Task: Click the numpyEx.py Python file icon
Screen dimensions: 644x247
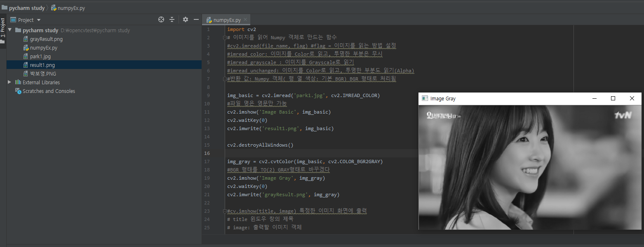Action: tap(26, 48)
